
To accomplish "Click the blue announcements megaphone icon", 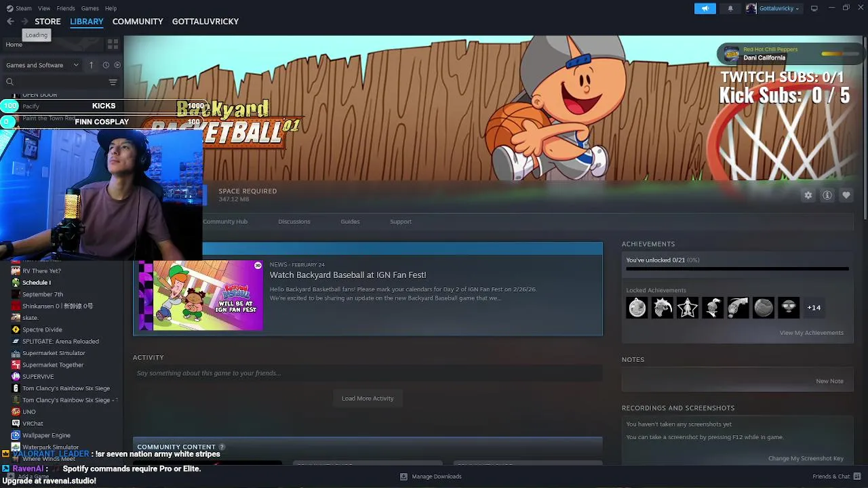I will tap(705, 8).
